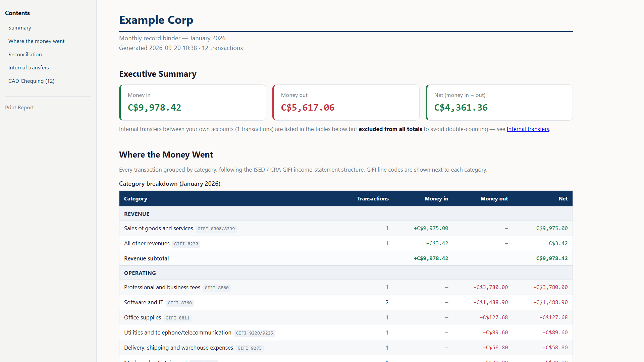The width and height of the screenshot is (644, 362).
Task: Click the GIFI 8230 code badge
Action: tap(186, 244)
